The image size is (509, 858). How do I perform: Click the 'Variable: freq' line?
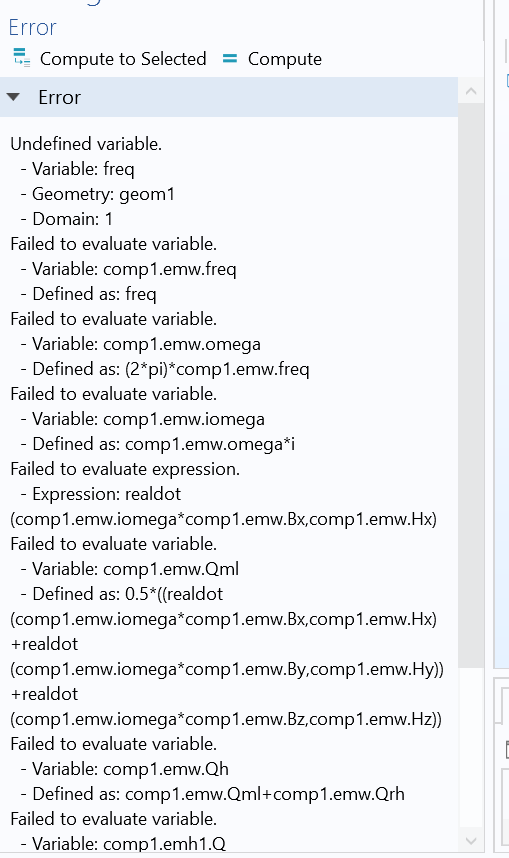[x=78, y=169]
